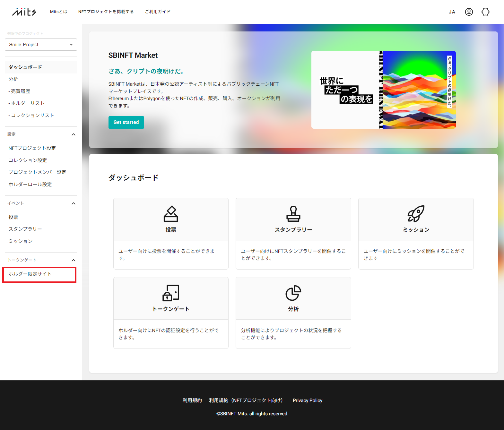Click the 投票 ballot box icon
Image resolution: width=504 pixels, height=430 pixels.
click(x=171, y=214)
